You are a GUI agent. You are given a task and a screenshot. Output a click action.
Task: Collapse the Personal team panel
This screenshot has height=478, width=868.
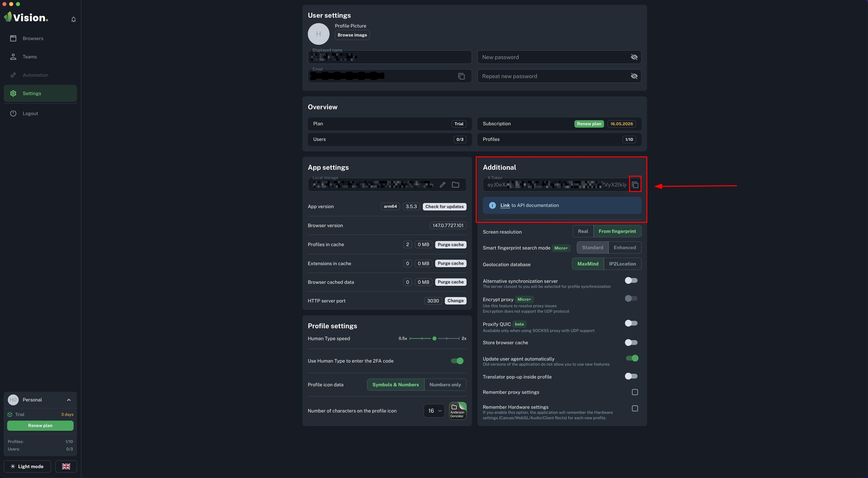[69, 400]
